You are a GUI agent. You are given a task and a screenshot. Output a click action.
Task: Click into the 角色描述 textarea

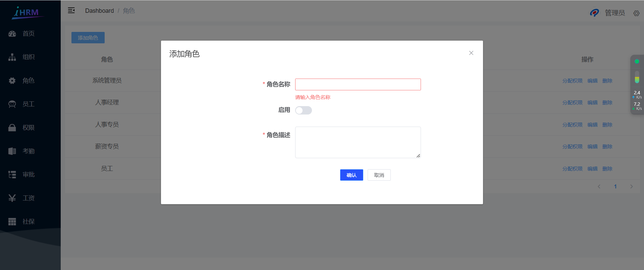[x=358, y=142]
